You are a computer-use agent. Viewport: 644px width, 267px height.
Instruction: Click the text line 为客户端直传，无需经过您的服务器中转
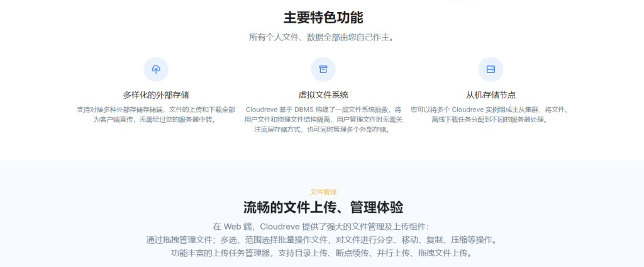(156, 119)
